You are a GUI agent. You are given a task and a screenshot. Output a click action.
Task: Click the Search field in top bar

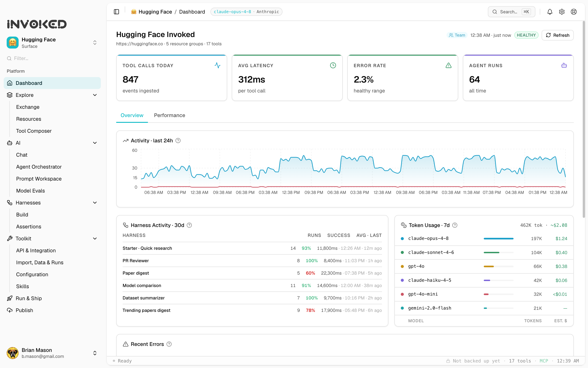(x=511, y=12)
